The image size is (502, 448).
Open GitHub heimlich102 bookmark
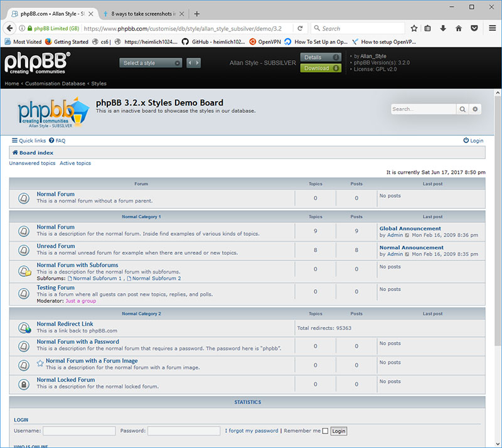point(213,41)
